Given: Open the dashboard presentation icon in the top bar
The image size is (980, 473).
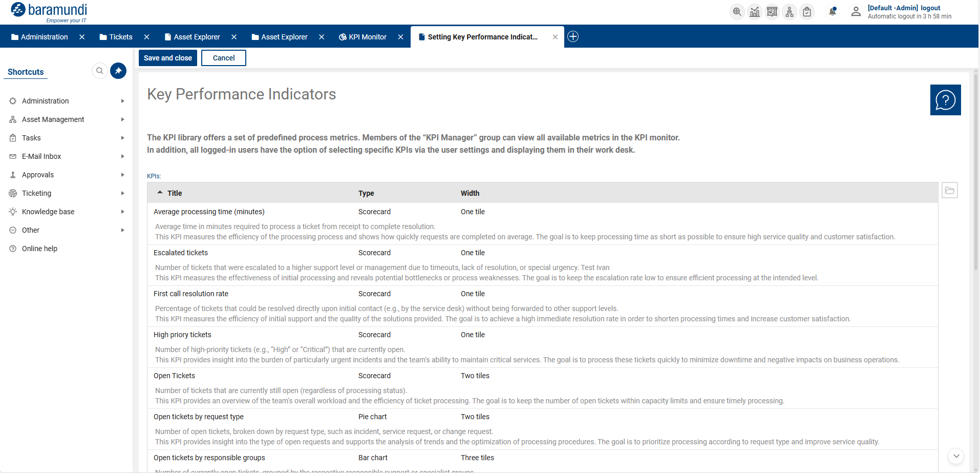Looking at the screenshot, I should [x=772, y=12].
